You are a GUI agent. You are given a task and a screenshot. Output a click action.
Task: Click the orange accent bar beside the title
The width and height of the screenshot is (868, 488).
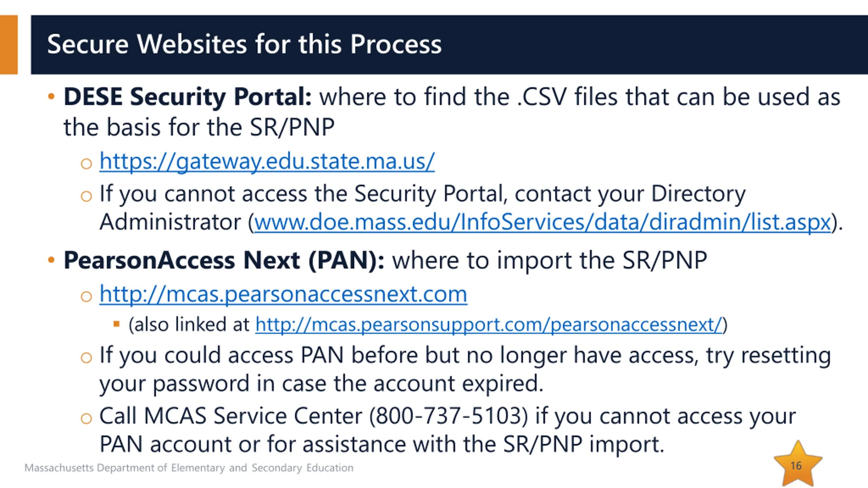click(9, 44)
